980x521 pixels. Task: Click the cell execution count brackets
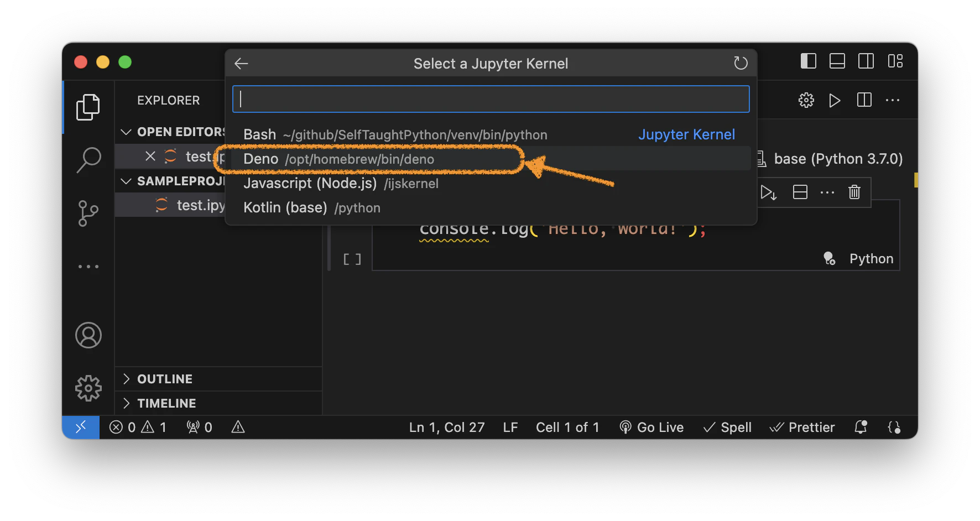352,259
